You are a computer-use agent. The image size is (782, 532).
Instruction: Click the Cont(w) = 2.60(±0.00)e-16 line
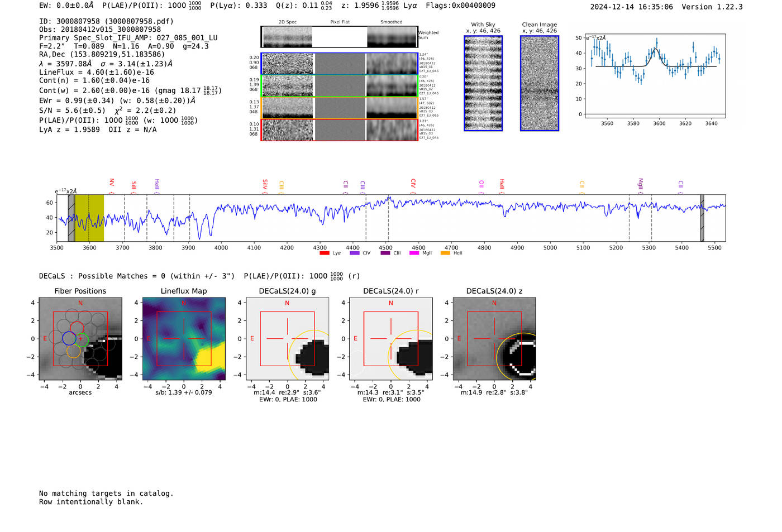[x=130, y=90]
